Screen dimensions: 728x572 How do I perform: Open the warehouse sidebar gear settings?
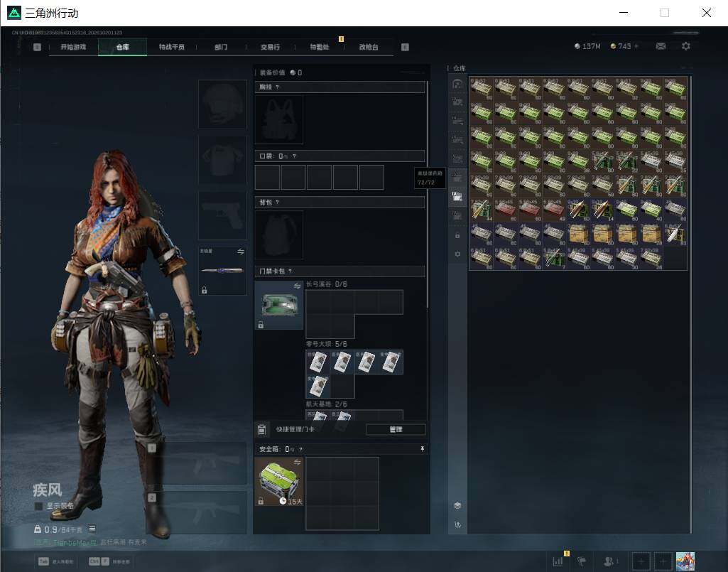point(457,254)
